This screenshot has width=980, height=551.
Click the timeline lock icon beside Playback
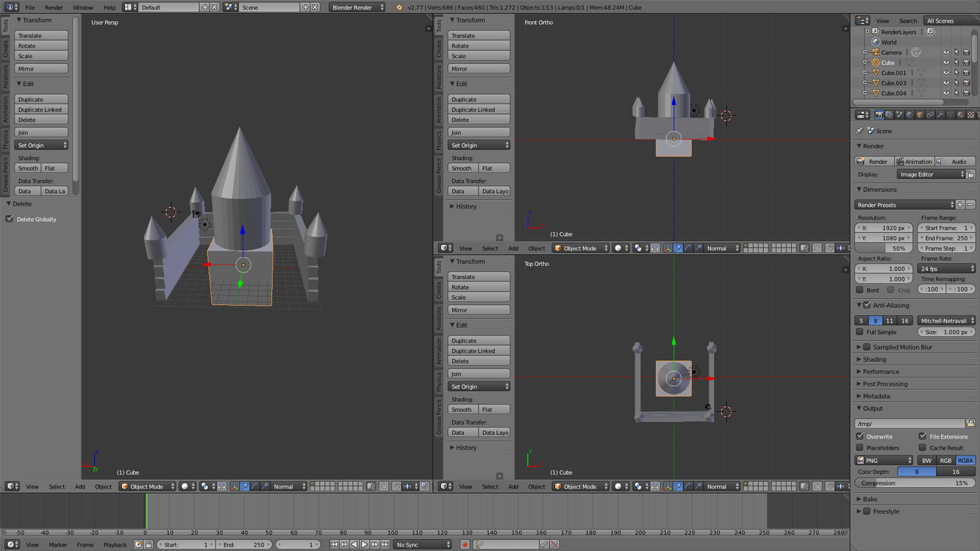pos(149,545)
